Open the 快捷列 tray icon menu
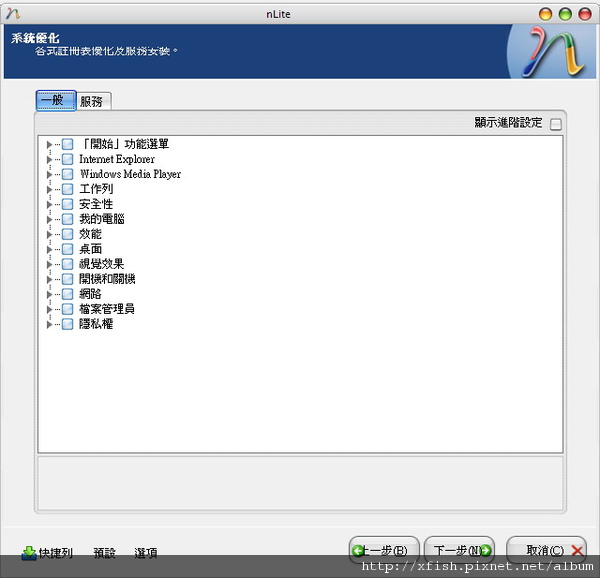 [x=47, y=553]
